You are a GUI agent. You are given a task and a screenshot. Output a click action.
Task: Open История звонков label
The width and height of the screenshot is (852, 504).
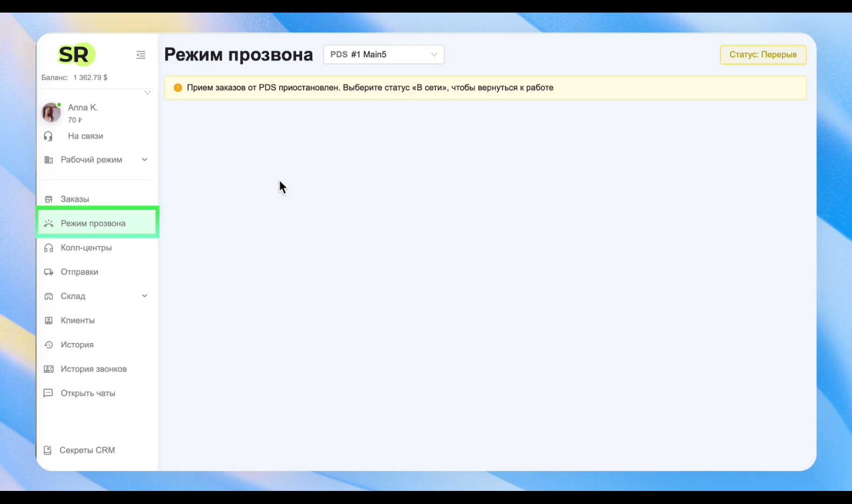pos(93,369)
